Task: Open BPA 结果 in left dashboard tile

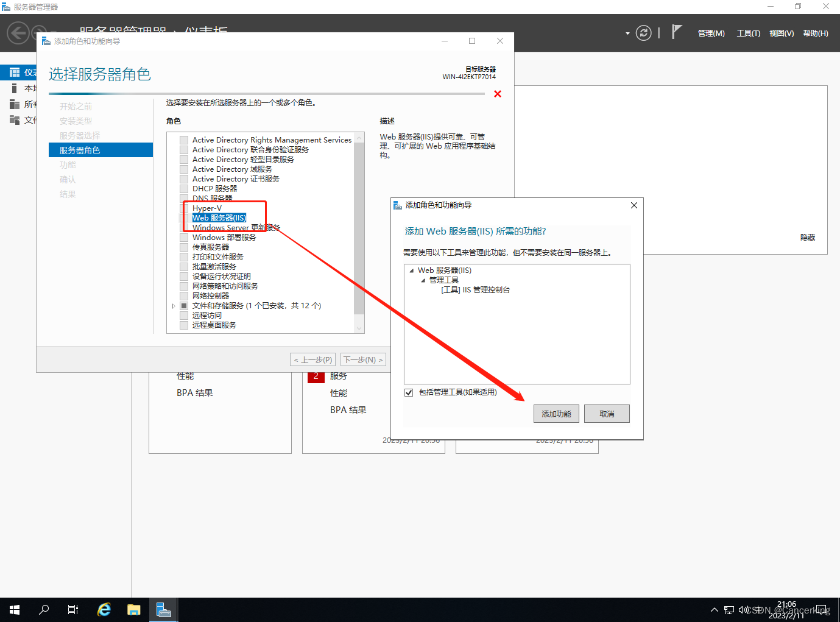Action: click(195, 393)
